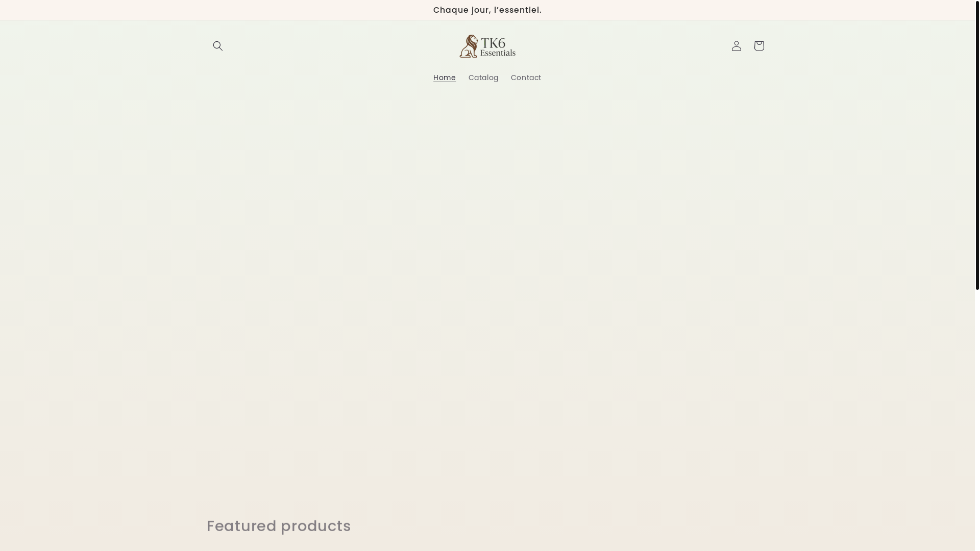Viewport: 980px width, 551px height.
Task: Click the page vertical scrollbar thumb
Action: click(977, 145)
